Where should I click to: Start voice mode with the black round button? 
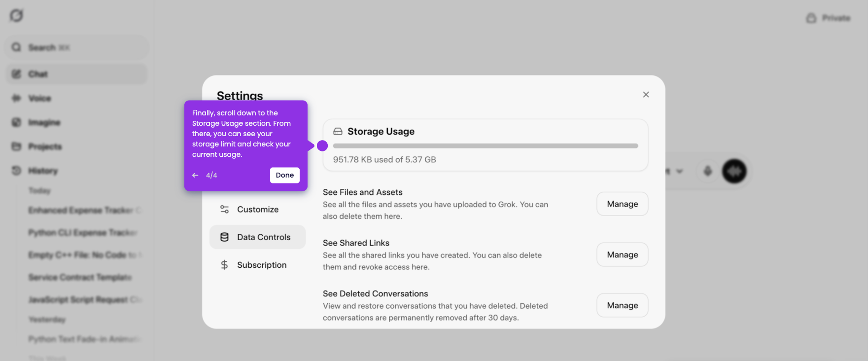(x=734, y=171)
